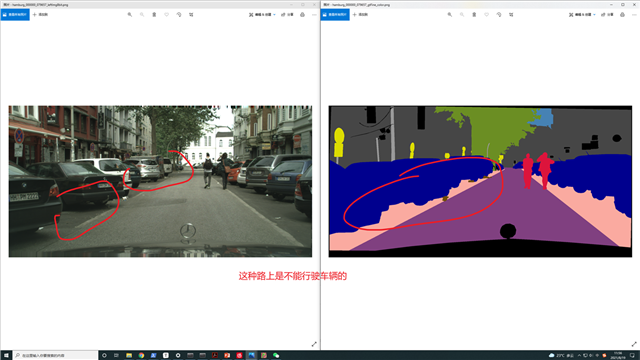Rotate the leftImg8bit street photo
This screenshot has height=360, width=640.
click(x=179, y=14)
